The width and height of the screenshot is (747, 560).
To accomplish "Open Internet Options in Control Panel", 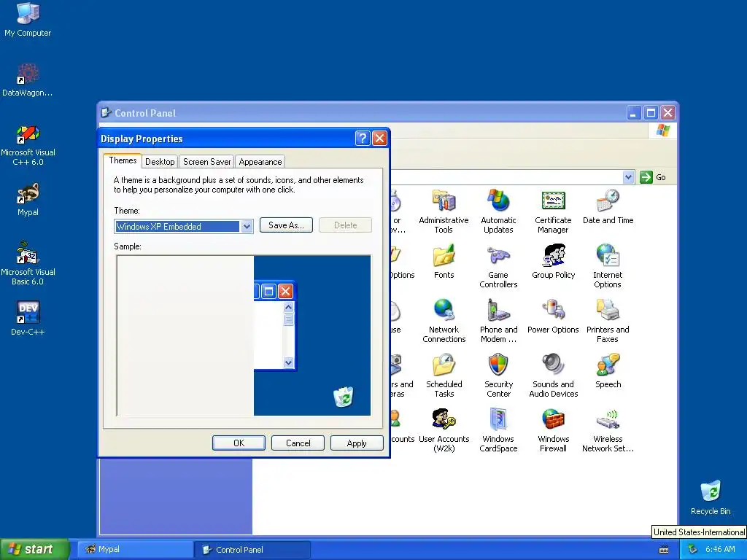I will [x=608, y=265].
